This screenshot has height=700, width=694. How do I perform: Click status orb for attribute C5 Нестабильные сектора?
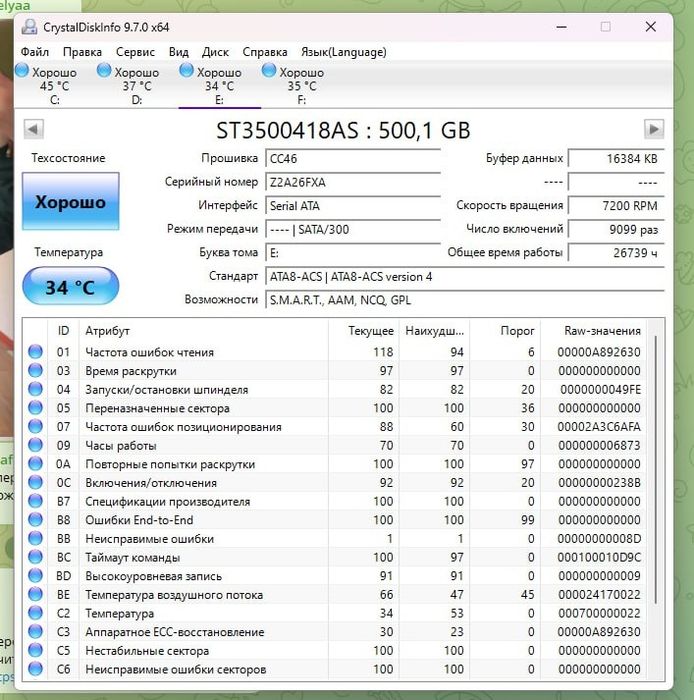coord(35,650)
